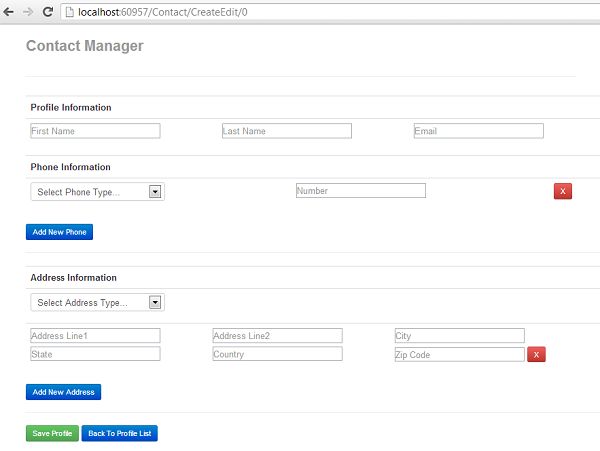Focus the Last Name field
600x451 pixels.
tap(287, 131)
